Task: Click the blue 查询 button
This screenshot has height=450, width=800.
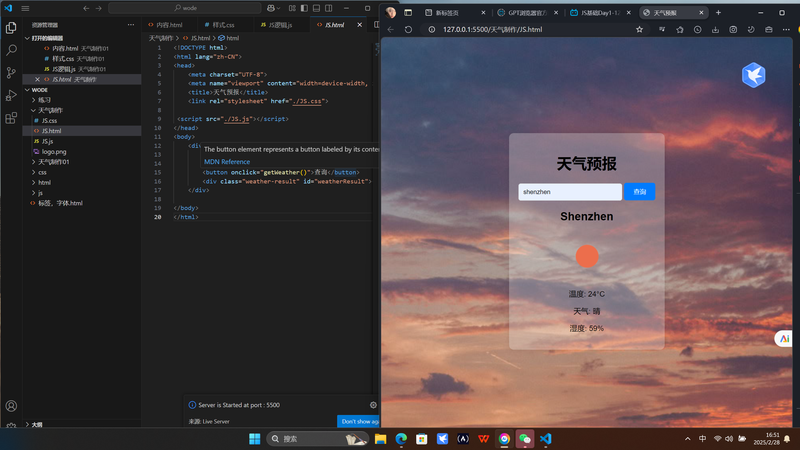Action: [639, 192]
